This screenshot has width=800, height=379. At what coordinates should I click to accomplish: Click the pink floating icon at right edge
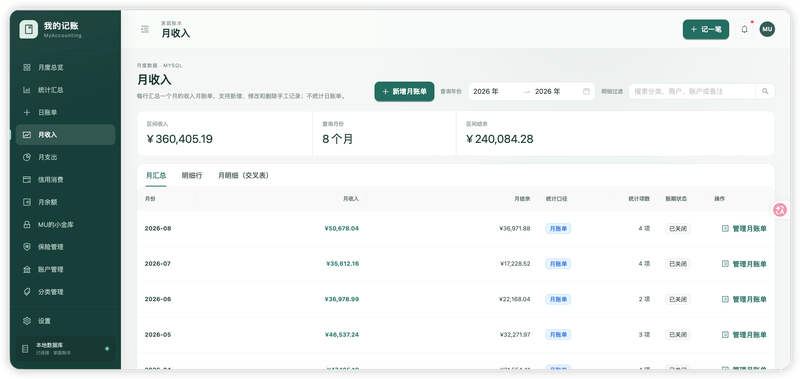[x=780, y=210]
